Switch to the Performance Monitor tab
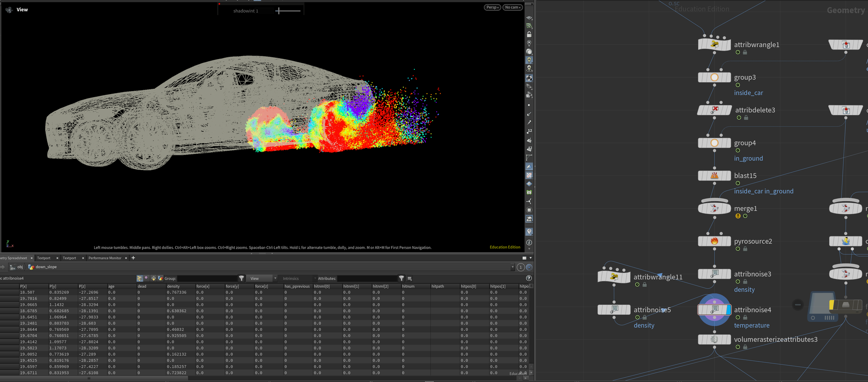 coord(105,258)
